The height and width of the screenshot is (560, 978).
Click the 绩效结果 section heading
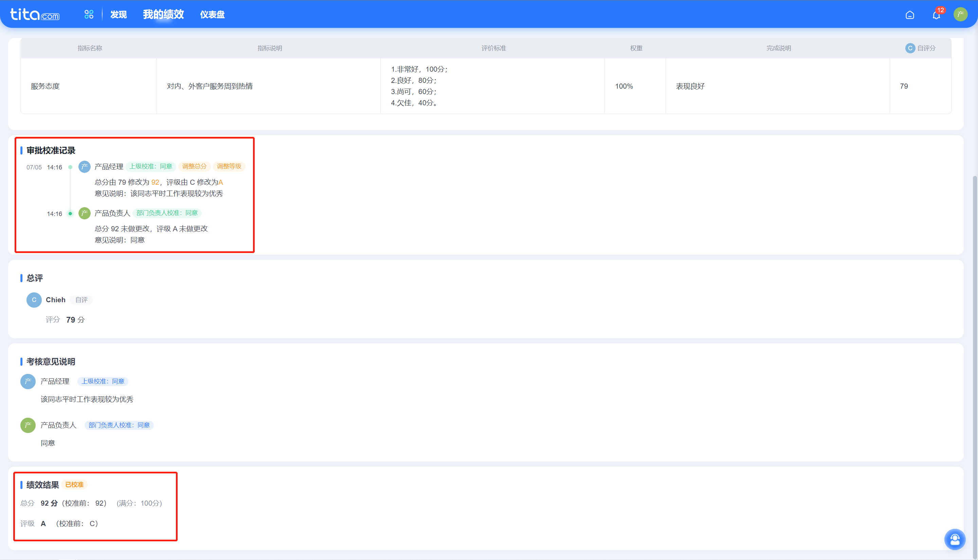[x=43, y=485]
